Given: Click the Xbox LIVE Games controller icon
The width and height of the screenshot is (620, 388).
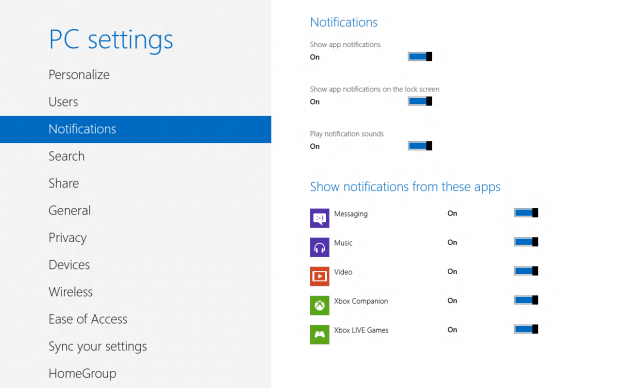Looking at the screenshot, I should pos(319,335).
